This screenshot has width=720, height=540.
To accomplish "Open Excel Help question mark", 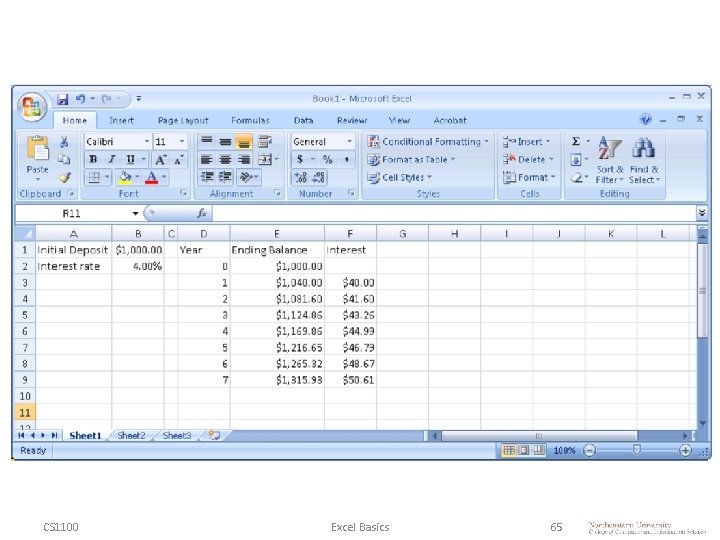I will 645,119.
